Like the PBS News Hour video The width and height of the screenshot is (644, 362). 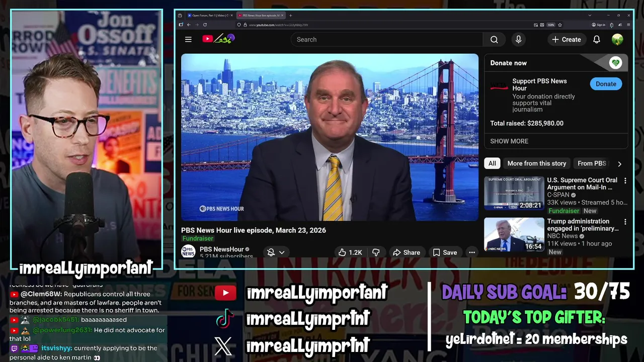pos(351,252)
